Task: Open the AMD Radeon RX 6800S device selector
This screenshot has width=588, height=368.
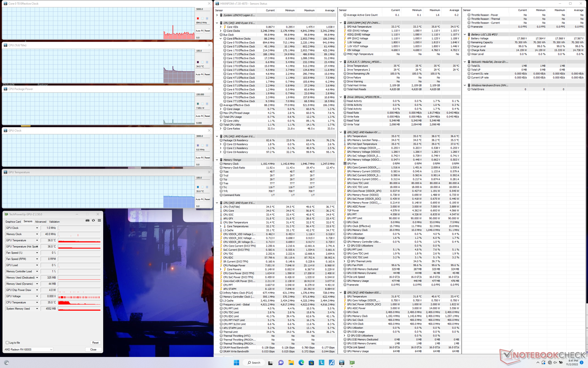Action: coord(28,349)
